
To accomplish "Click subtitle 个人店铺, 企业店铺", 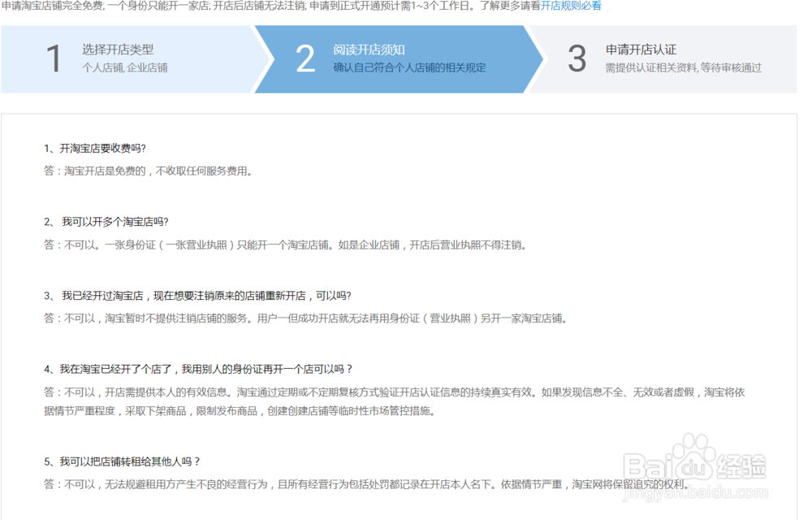I will point(125,68).
